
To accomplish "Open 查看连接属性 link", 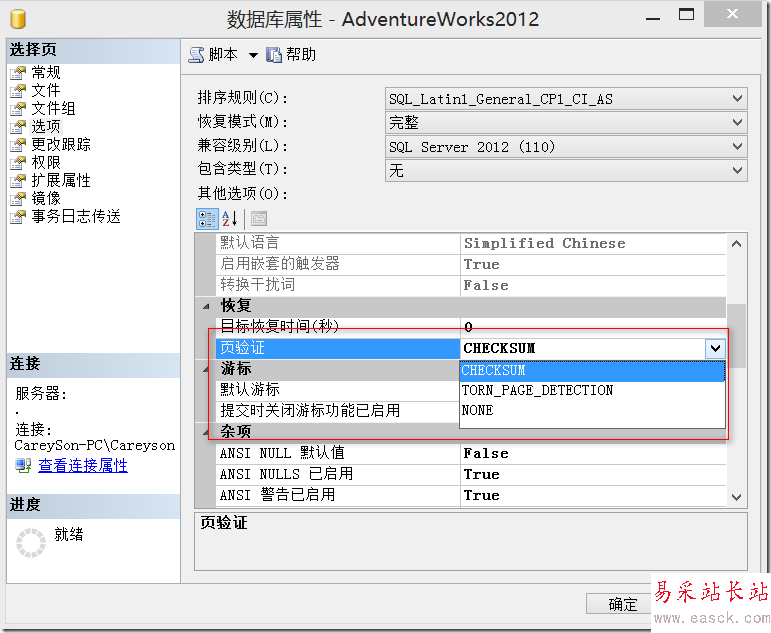I will pyautogui.click(x=83, y=465).
